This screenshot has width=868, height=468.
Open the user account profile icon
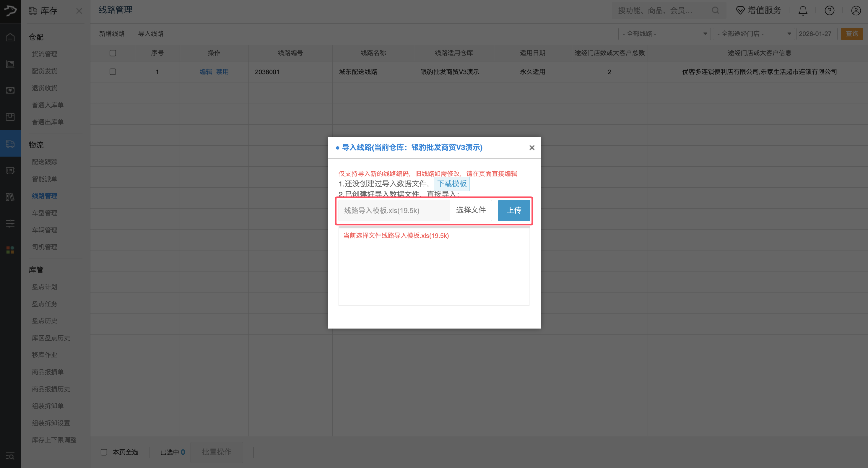point(856,11)
